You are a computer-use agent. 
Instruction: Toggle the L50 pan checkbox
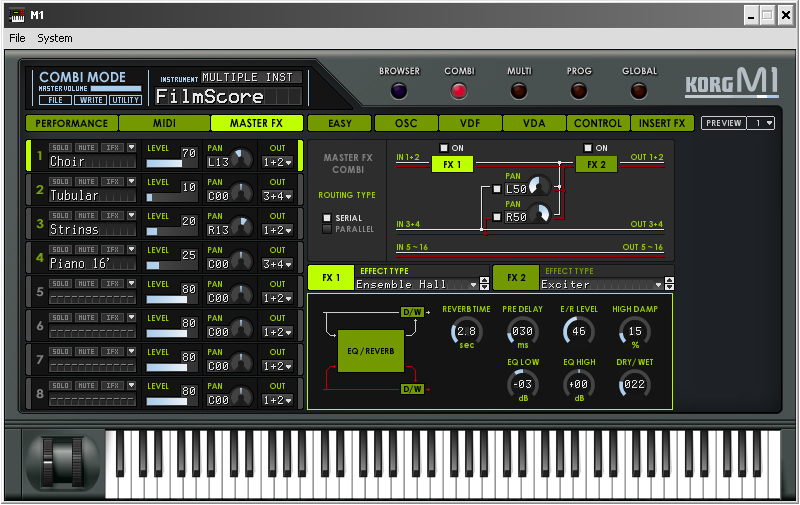click(x=497, y=189)
